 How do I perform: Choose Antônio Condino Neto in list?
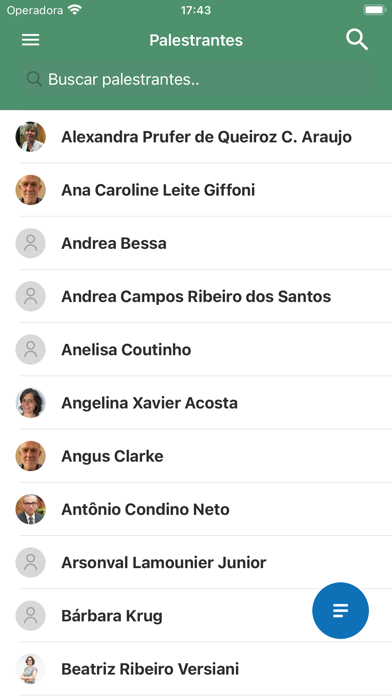point(196,509)
